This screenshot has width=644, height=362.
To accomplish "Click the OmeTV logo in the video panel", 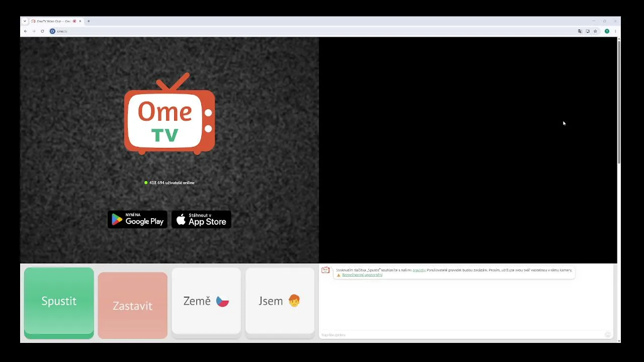I will coord(170,113).
